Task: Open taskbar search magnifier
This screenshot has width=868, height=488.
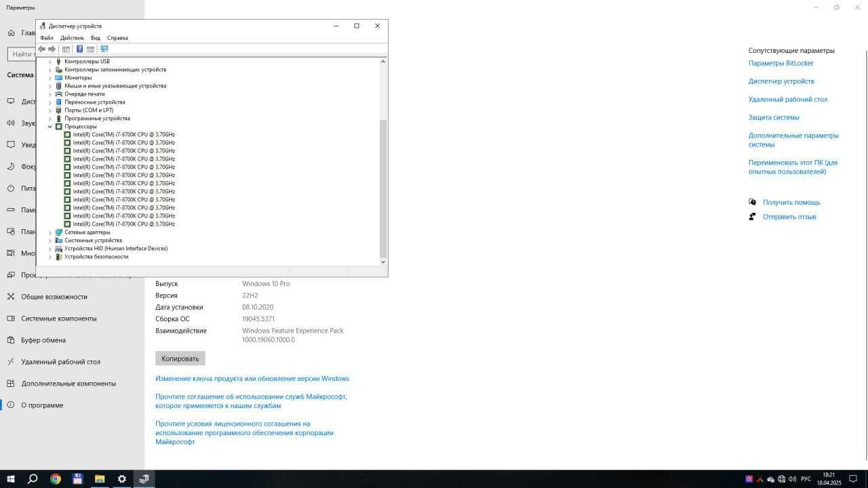Action: [33, 479]
